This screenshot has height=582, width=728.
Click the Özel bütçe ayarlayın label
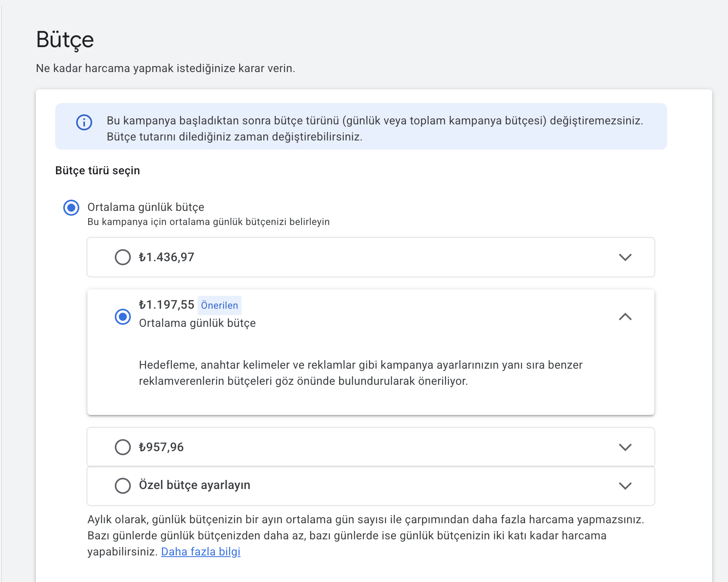tap(194, 485)
